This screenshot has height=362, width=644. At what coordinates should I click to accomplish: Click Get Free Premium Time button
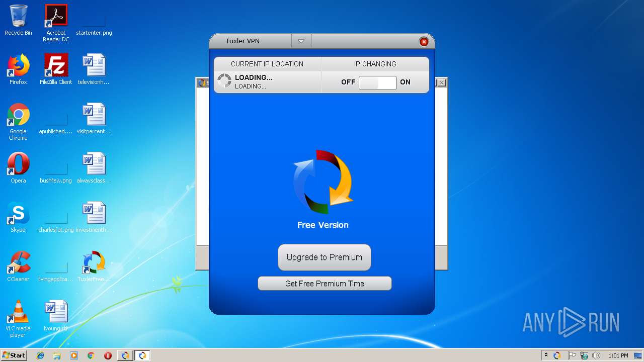tap(325, 284)
